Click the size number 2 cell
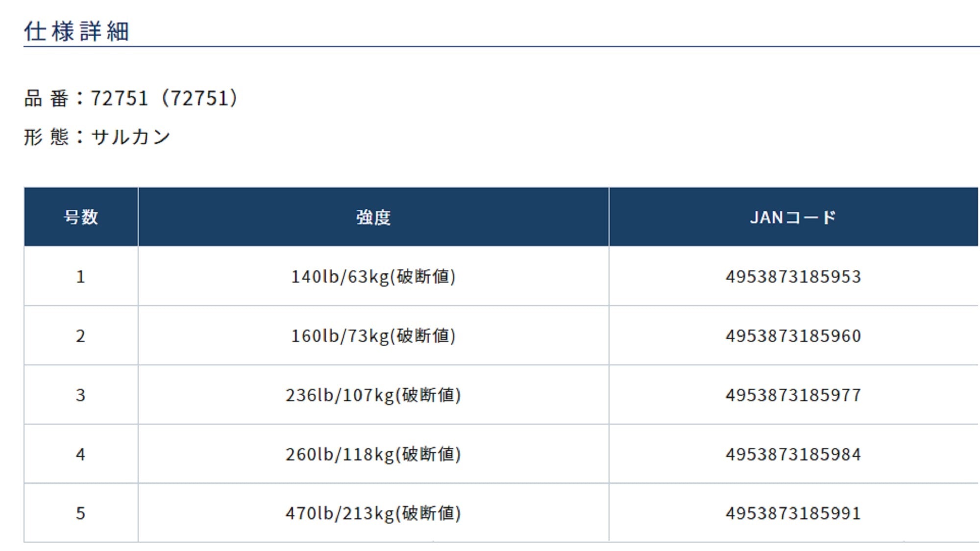Screen dimensions: 980x551 (x=81, y=336)
